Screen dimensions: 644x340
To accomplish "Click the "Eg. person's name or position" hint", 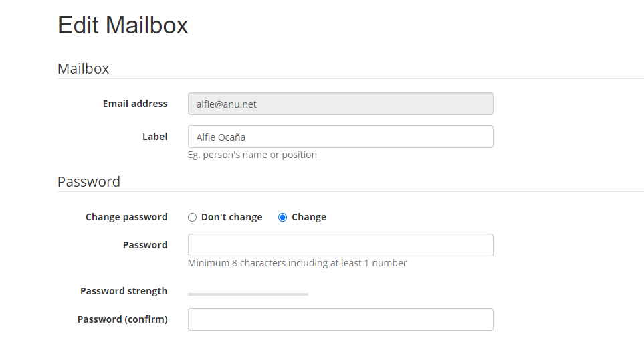I will [252, 155].
